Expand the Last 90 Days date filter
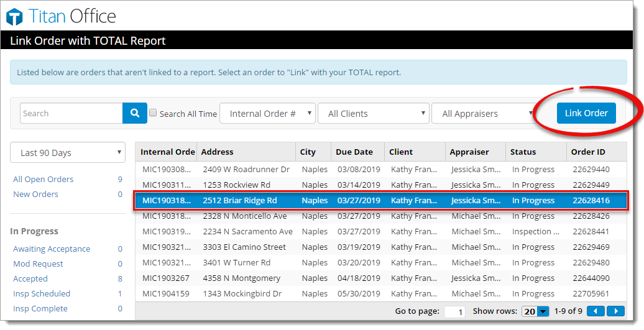Viewport: 644px width, 330px height. 68,153
